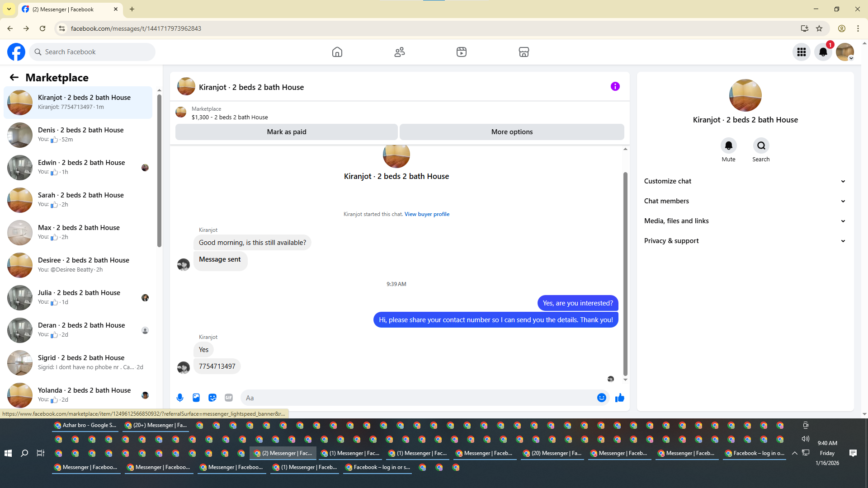Viewport: 868px width, 488px height.
Task: Open the GIF picker icon
Action: [229, 398]
